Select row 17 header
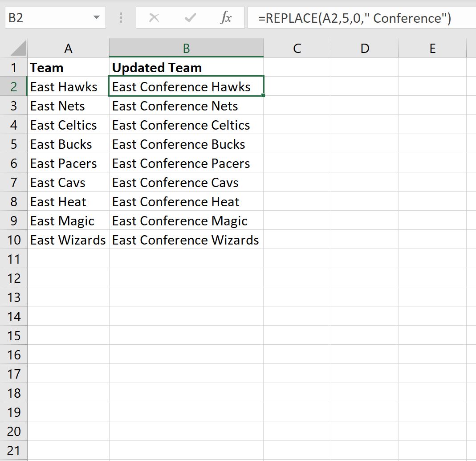This screenshot has width=476, height=461. [x=14, y=374]
